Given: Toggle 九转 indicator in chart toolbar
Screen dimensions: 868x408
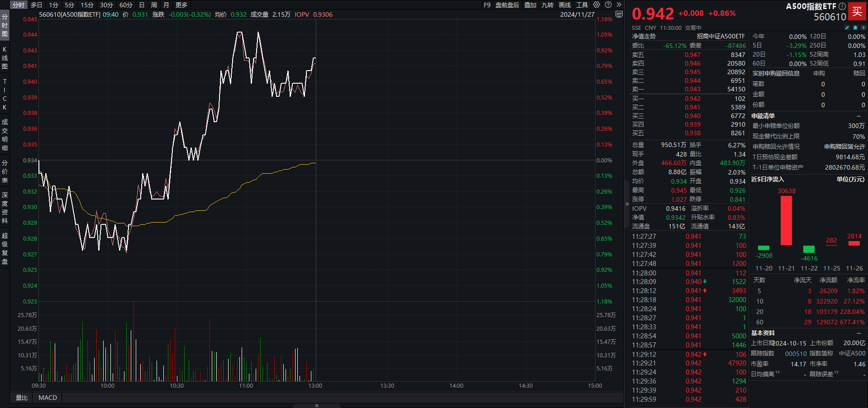Looking at the screenshot, I should click(547, 5).
